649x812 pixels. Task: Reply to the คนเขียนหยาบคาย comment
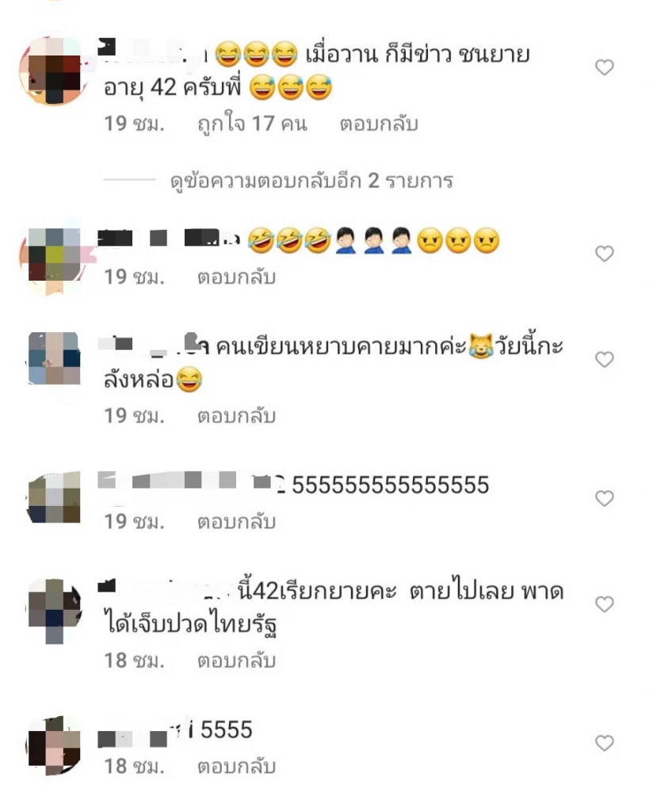click(x=236, y=416)
